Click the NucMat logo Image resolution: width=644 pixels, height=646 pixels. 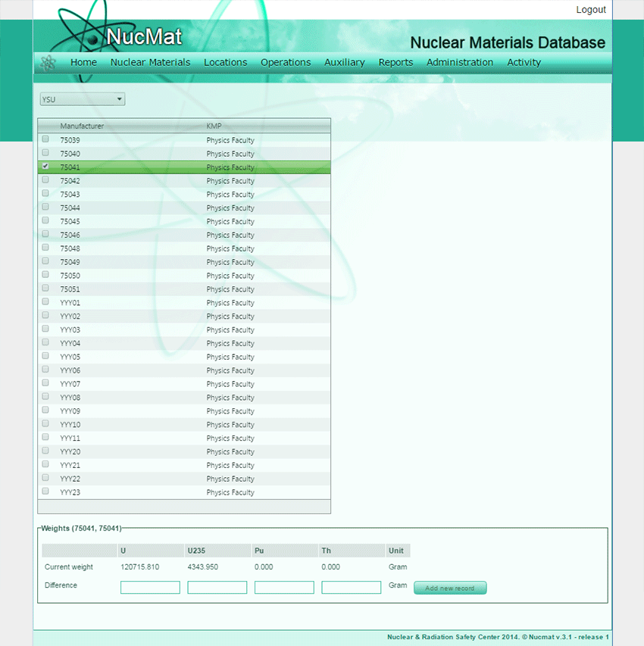click(x=144, y=36)
